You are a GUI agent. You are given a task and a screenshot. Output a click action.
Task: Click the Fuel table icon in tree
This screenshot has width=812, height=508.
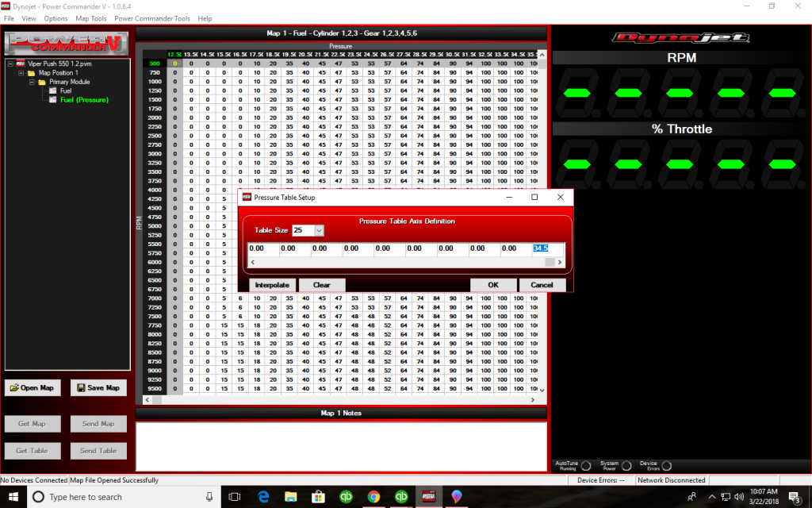53,90
